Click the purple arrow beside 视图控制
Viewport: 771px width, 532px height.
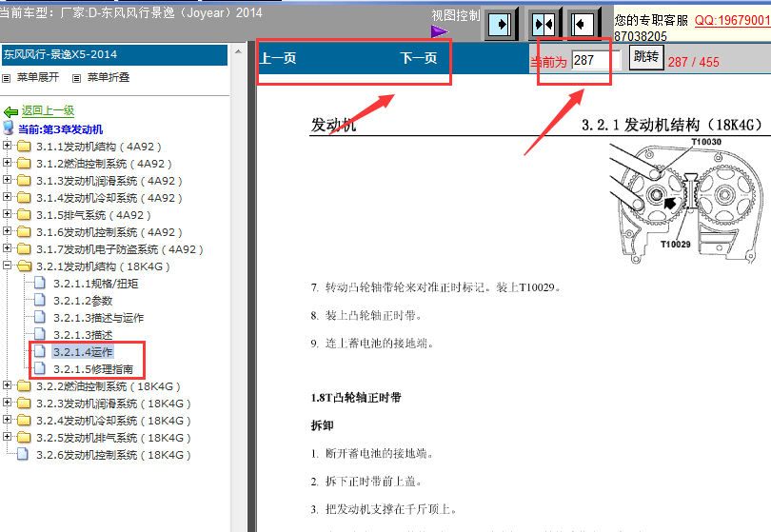439,31
